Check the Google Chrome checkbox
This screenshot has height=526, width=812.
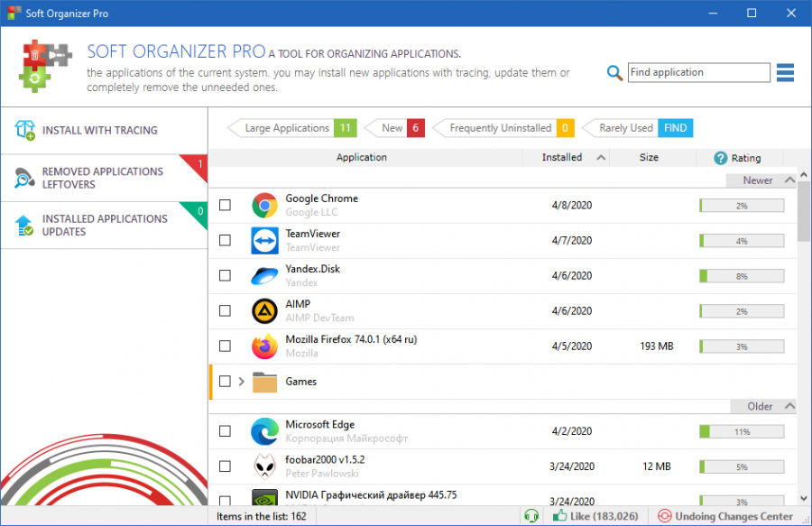(x=225, y=205)
